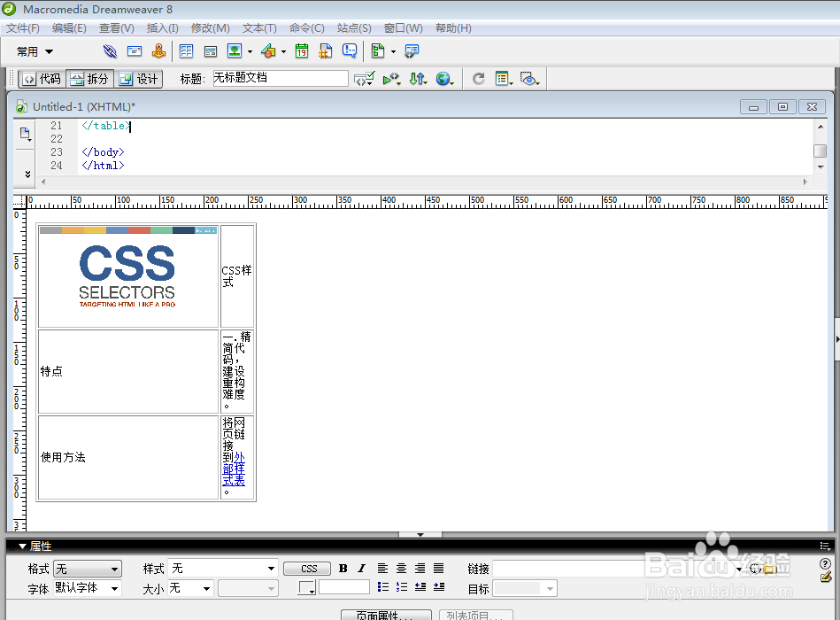Open the 字体 font dropdown

tap(88, 588)
